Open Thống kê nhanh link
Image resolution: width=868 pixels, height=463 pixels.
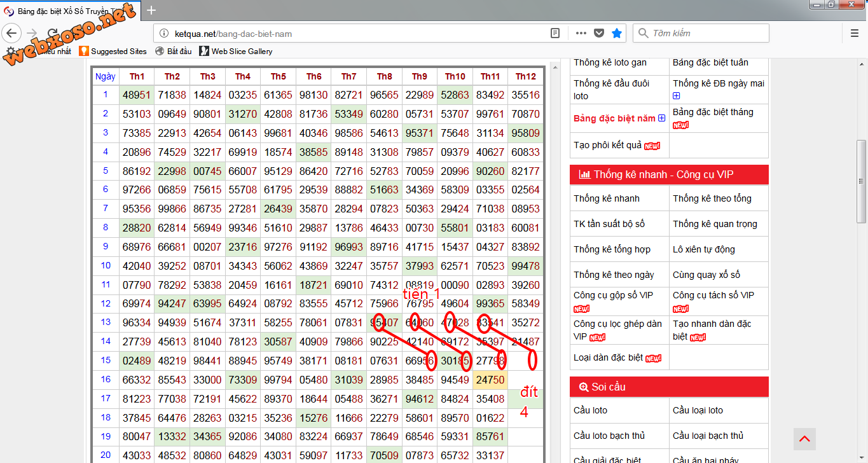coord(607,198)
